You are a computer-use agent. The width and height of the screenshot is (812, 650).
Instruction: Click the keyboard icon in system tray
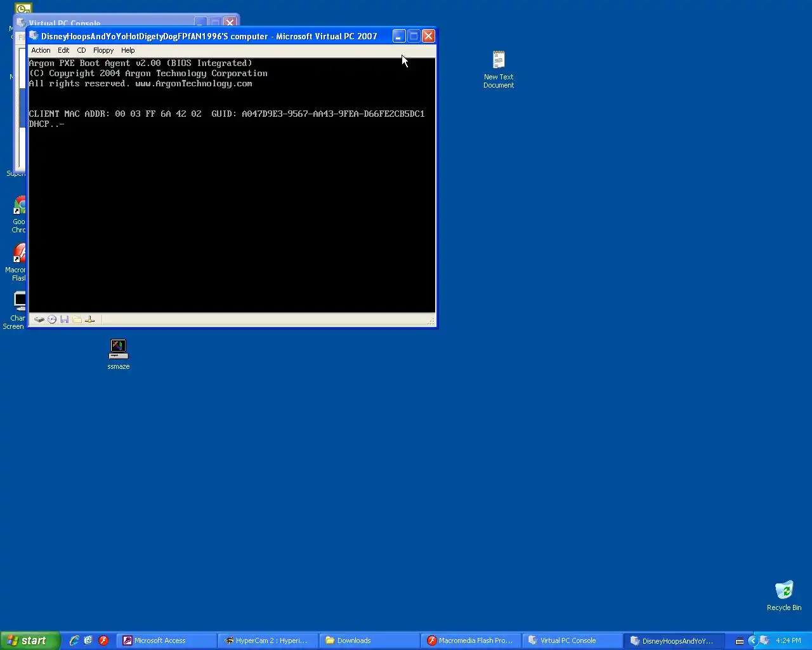[740, 641]
